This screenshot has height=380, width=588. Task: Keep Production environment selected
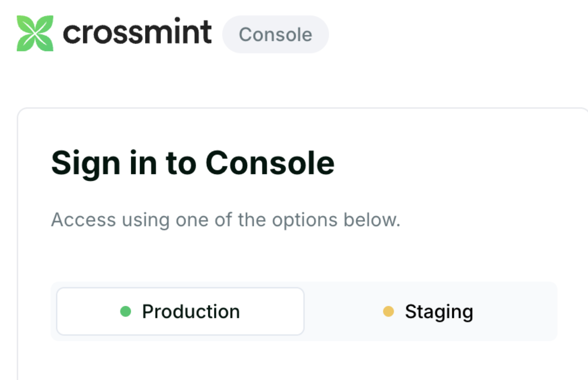coord(181,311)
